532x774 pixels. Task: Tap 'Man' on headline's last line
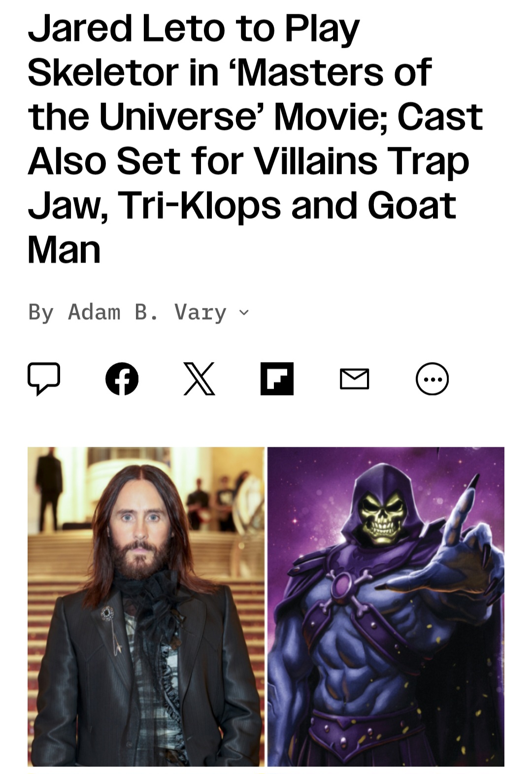click(64, 250)
